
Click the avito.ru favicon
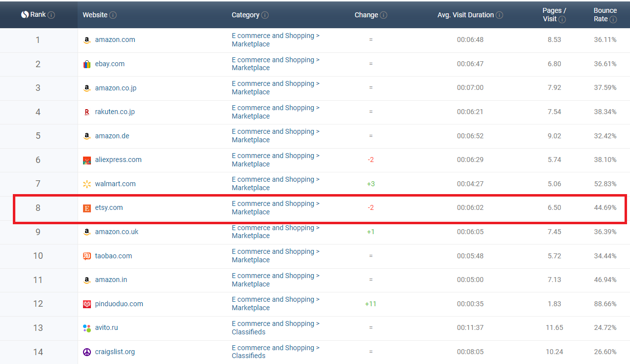87,328
